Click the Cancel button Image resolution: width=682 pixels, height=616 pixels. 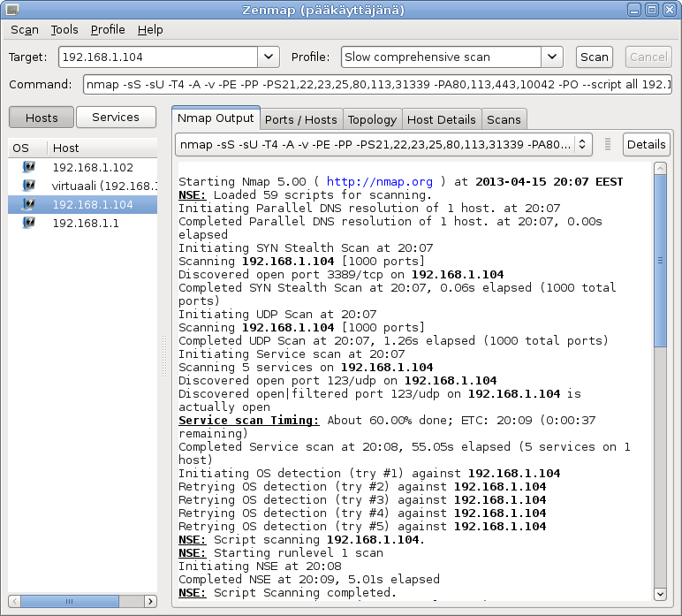coord(648,57)
